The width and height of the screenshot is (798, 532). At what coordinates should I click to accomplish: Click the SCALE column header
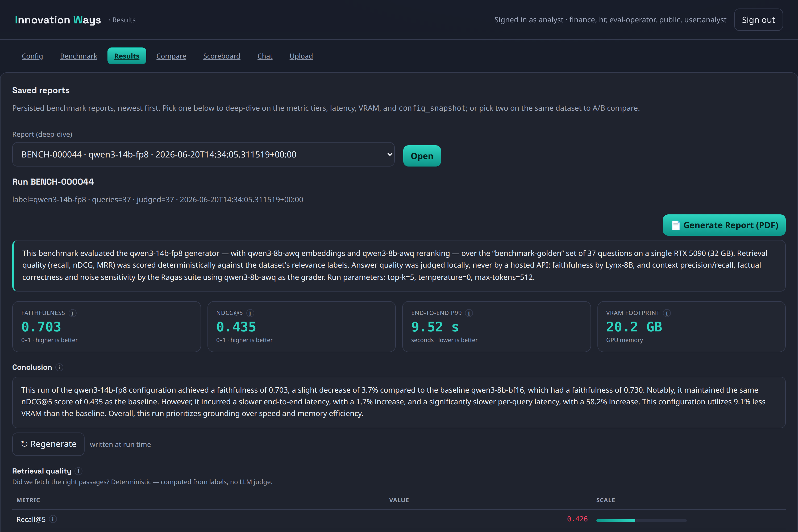tap(606, 500)
